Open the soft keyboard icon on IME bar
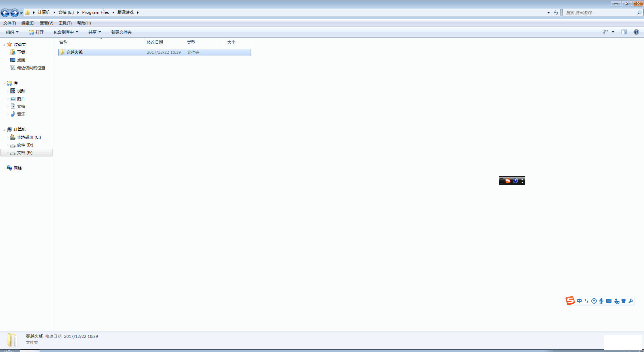The image size is (644, 352). pos(609,301)
